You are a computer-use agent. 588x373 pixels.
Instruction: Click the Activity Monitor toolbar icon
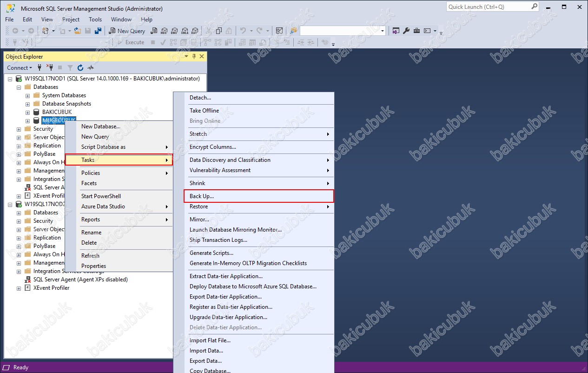coord(279,31)
